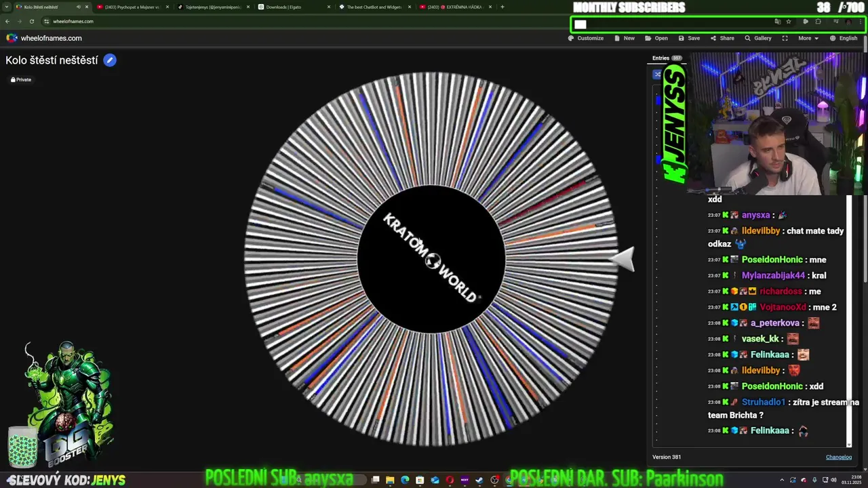The height and width of the screenshot is (488, 868).
Task: Open the Customize option
Action: [586, 38]
